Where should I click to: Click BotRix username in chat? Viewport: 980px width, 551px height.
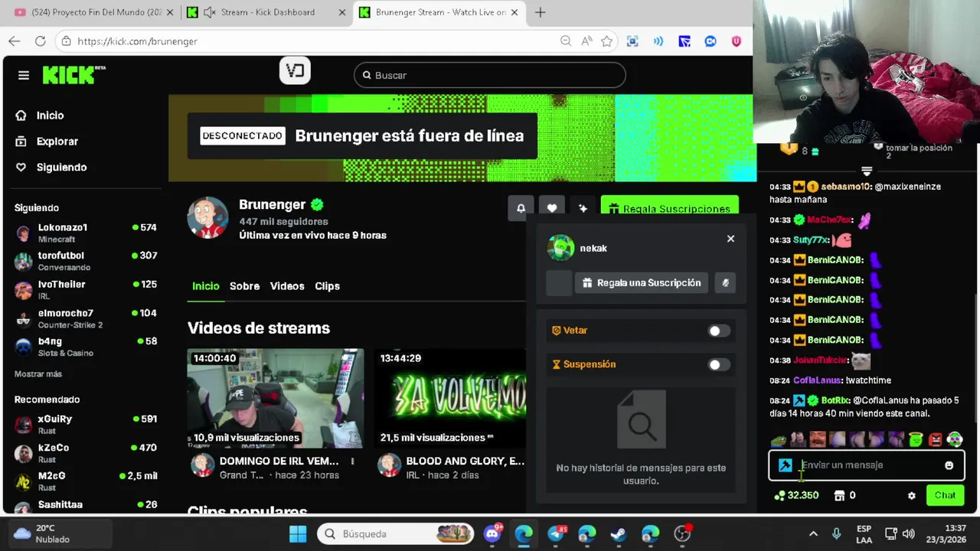point(835,400)
